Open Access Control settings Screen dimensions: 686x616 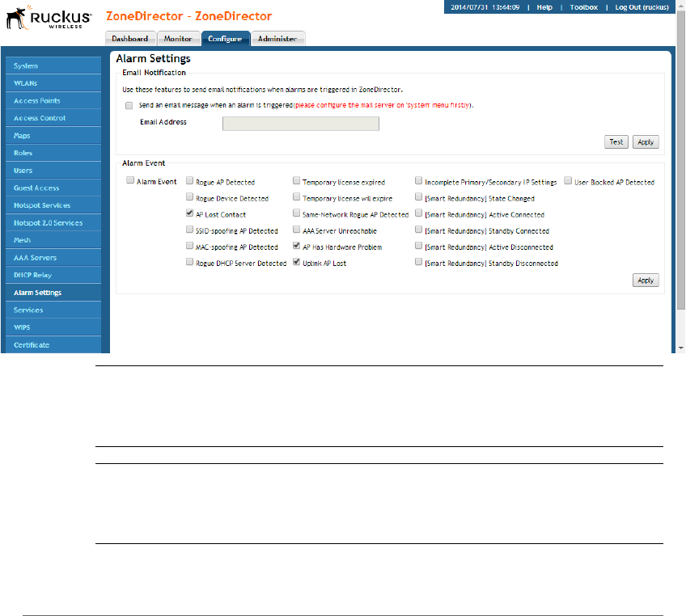[53, 118]
